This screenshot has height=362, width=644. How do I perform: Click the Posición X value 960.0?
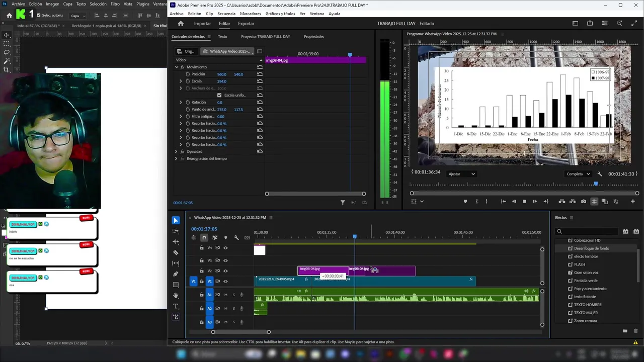221,74
